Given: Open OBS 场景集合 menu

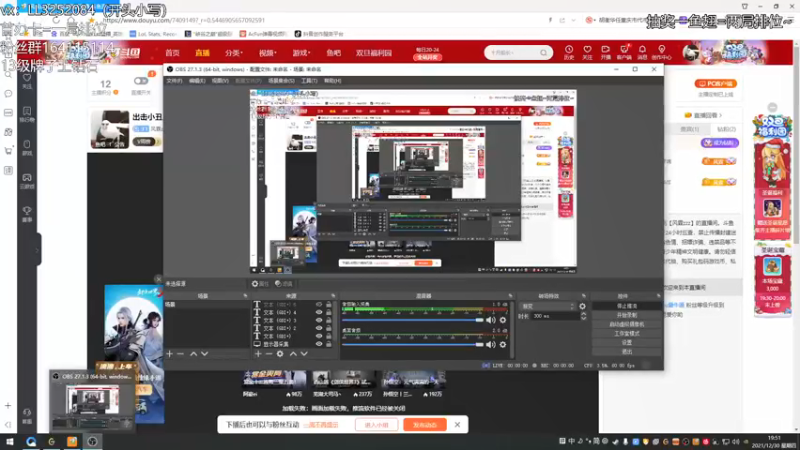Looking at the screenshot, I should (281, 81).
